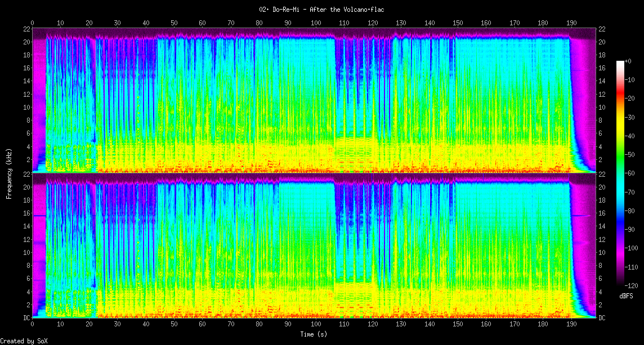Click the dBFS label below the color scale
644x345 pixels.
pos(627,296)
